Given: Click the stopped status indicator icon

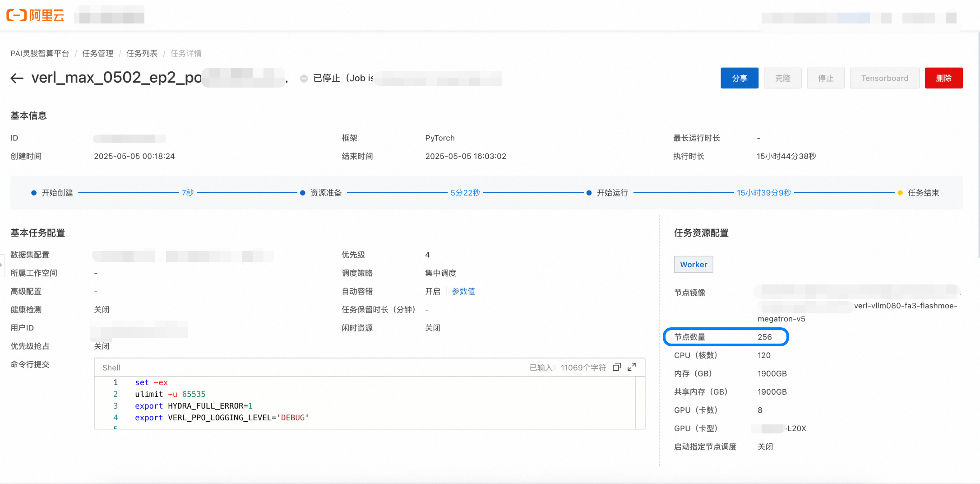Looking at the screenshot, I should coord(304,79).
